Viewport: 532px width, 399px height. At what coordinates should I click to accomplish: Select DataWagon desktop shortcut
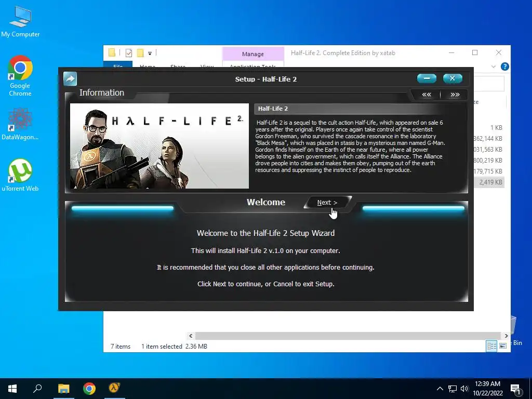[x=20, y=124]
